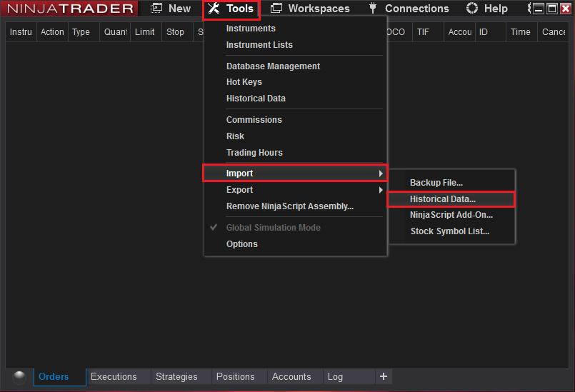The height and width of the screenshot is (392, 575).
Task: Open the Workspaces menu
Action: point(310,9)
